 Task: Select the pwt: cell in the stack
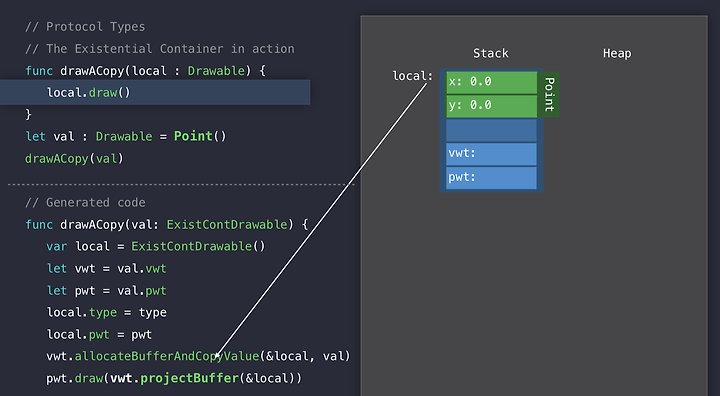tap(491, 178)
